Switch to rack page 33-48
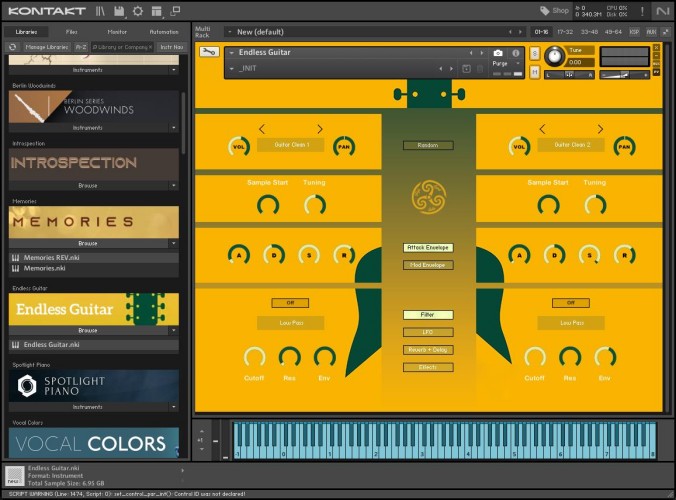676x500 pixels. (589, 32)
